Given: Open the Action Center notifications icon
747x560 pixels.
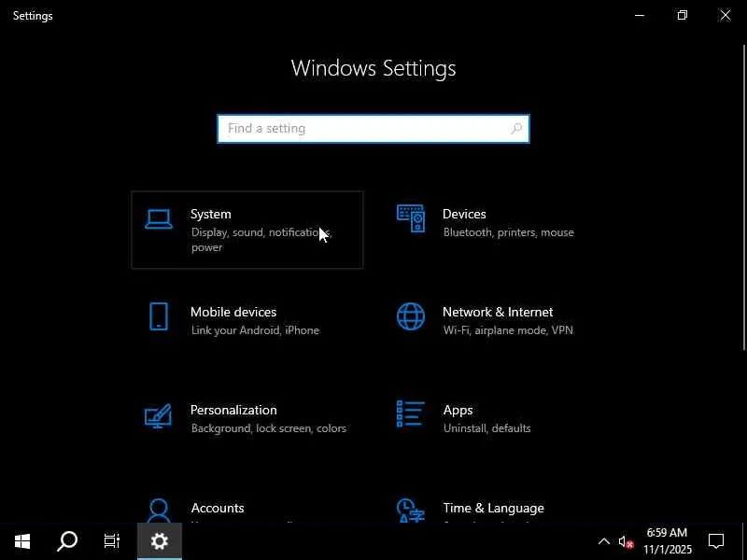Looking at the screenshot, I should (716, 541).
